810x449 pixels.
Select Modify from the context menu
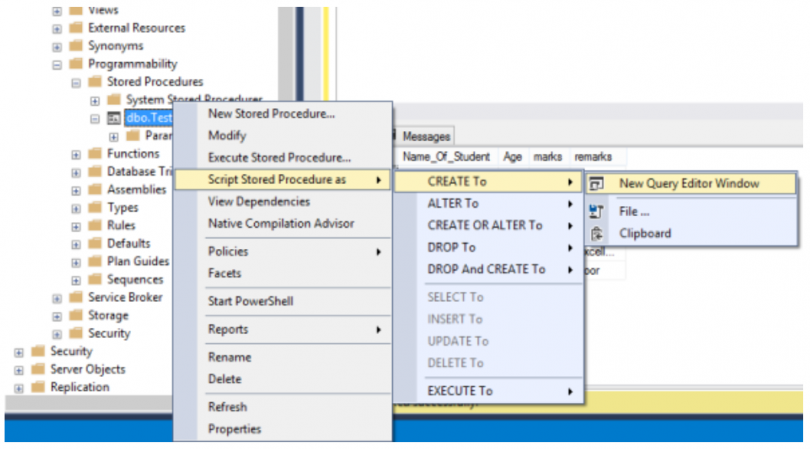pyautogui.click(x=227, y=136)
